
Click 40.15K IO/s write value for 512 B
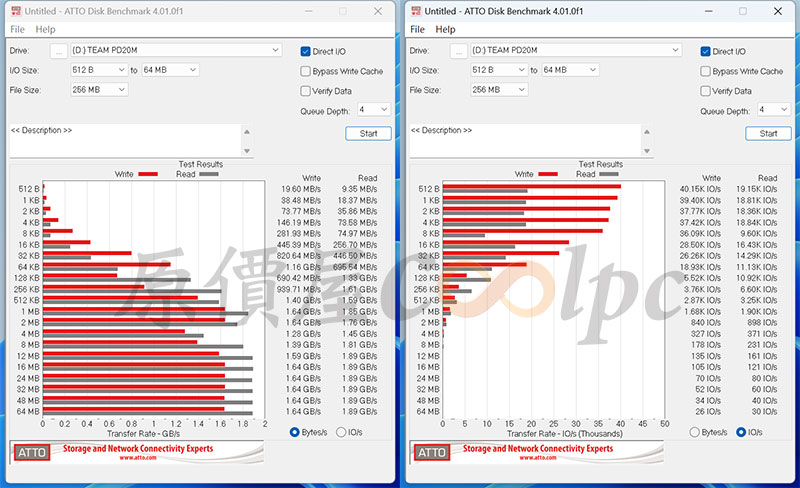pyautogui.click(x=700, y=189)
